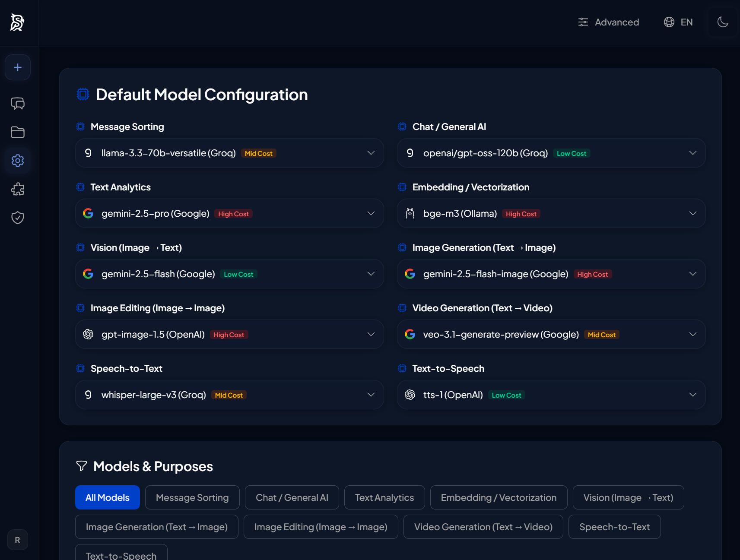Click the High Cost badge on gemini-2.5-pro
This screenshot has width=740, height=560.
234,214
